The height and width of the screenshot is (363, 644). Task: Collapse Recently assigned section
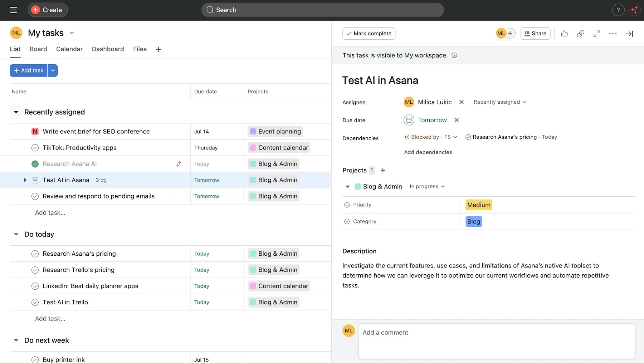coord(16,112)
